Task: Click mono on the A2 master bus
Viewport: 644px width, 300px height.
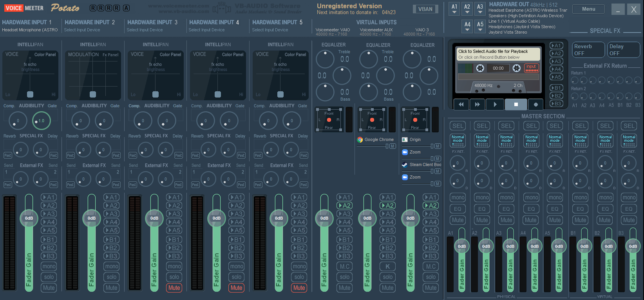Action: [x=482, y=198]
